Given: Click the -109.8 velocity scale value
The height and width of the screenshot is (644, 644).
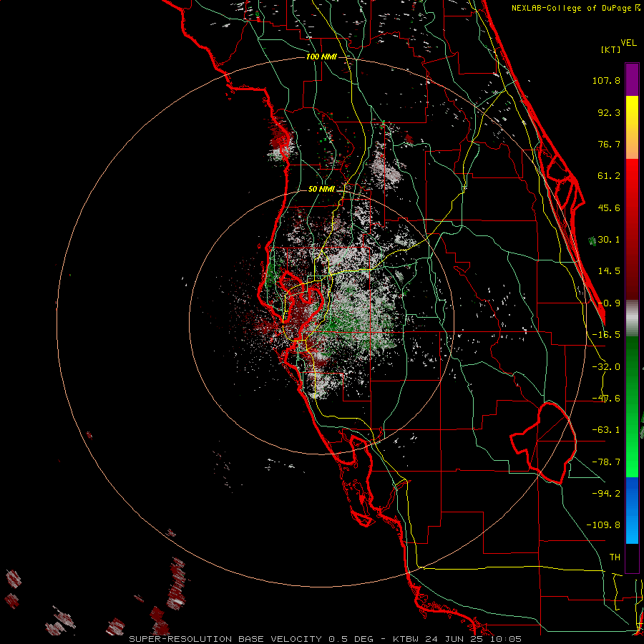Looking at the screenshot, I should tap(603, 525).
